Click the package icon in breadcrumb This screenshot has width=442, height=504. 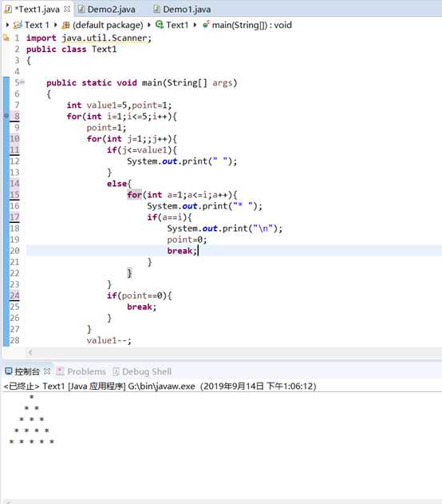[65, 25]
